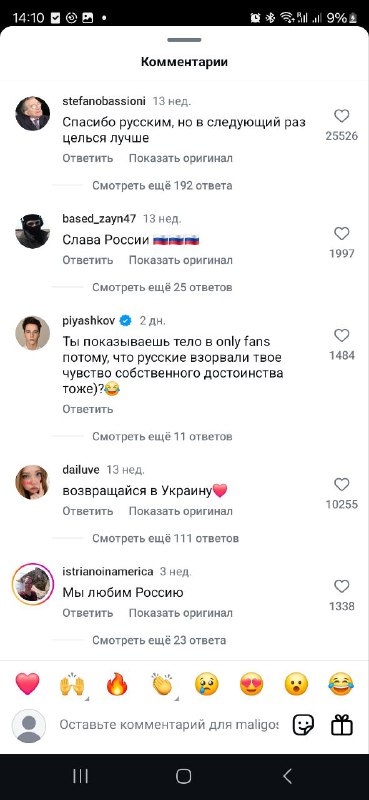Show original text of dailuve's comment
The image size is (369, 800).
click(x=181, y=511)
